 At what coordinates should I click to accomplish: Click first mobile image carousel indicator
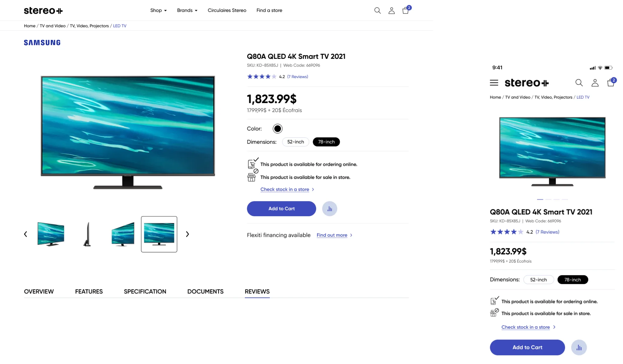pos(540,199)
